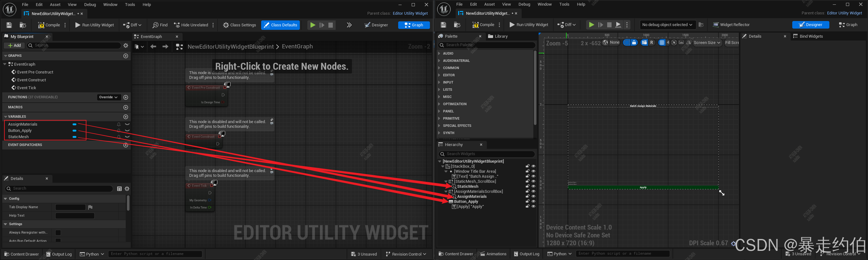Add a new macro with the MACROS plus icon
868x260 pixels.
(126, 107)
